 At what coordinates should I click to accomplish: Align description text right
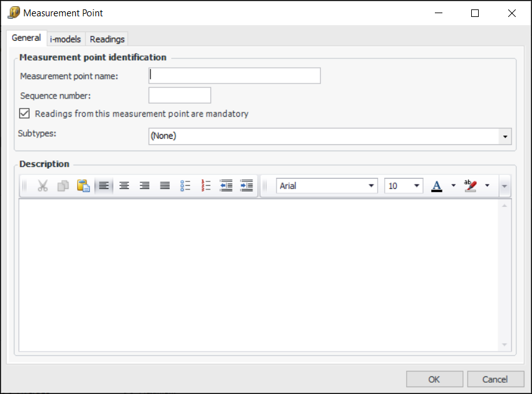pos(145,186)
